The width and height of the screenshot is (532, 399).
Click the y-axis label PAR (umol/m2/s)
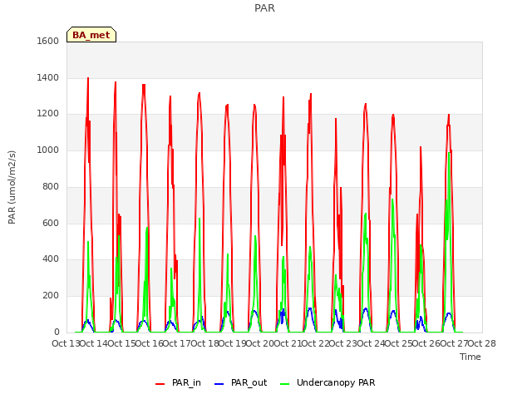12,187
